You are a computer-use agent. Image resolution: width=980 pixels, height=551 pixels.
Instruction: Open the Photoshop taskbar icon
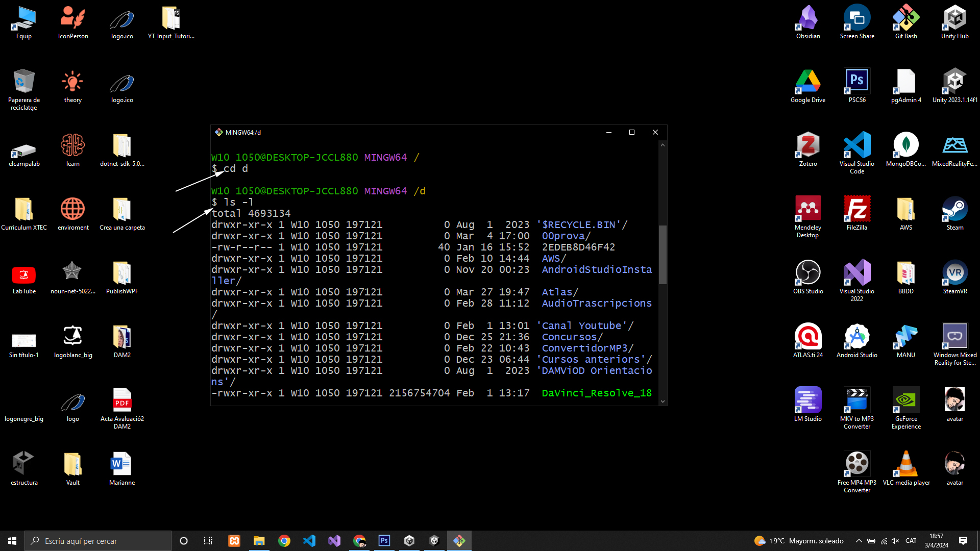click(x=384, y=541)
